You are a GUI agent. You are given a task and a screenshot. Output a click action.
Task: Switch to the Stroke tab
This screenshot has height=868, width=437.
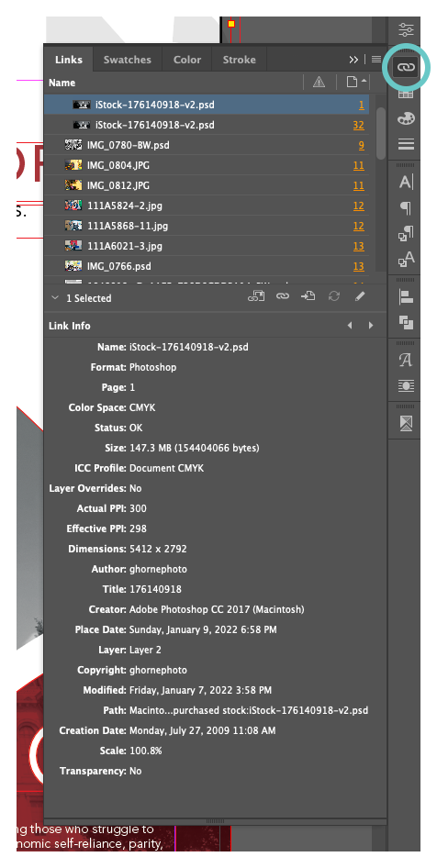pos(240,60)
